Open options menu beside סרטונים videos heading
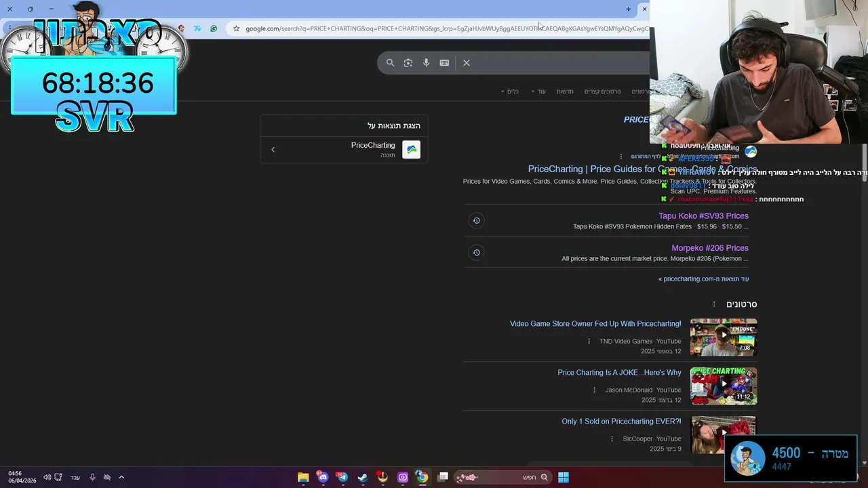Viewport: 868px width, 488px height. [x=714, y=304]
